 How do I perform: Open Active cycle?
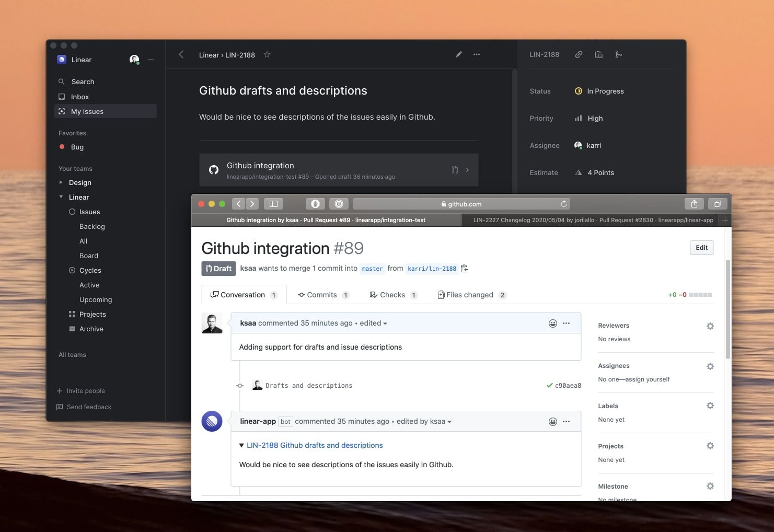click(x=89, y=285)
